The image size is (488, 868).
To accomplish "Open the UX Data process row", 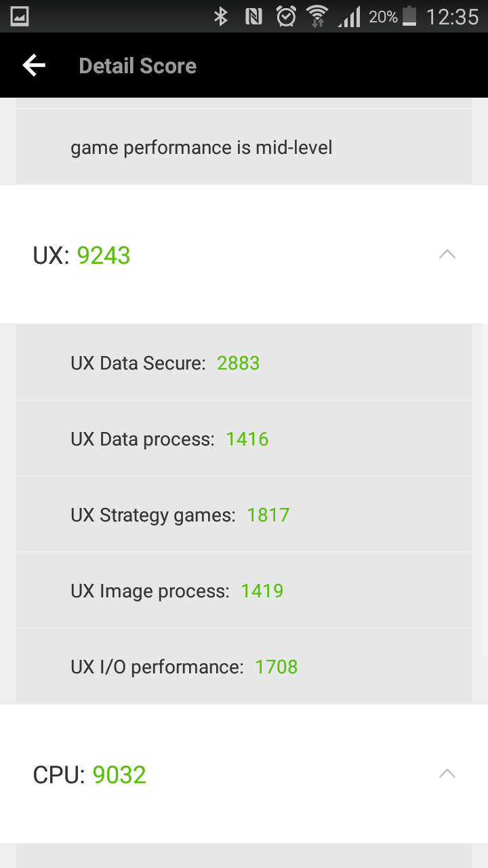I will click(x=244, y=439).
